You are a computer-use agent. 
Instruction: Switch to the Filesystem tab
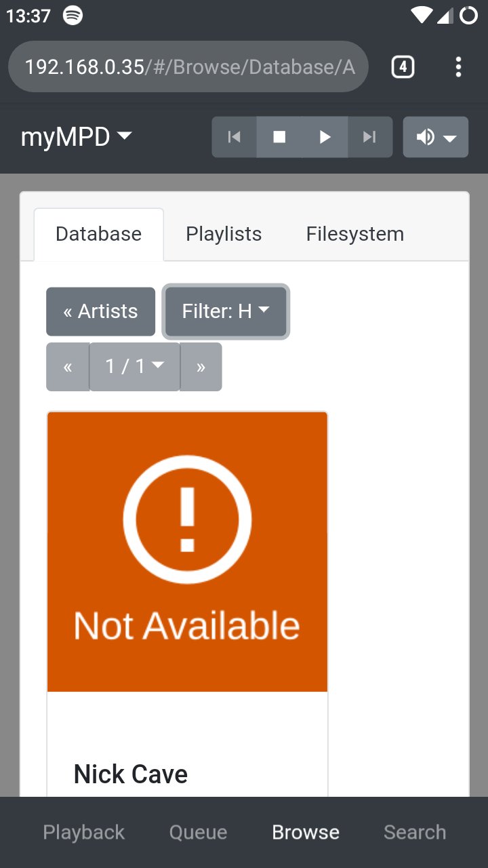coord(355,234)
